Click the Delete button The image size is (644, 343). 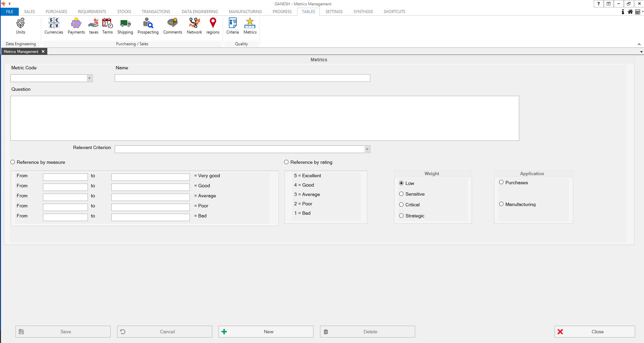[x=367, y=332]
